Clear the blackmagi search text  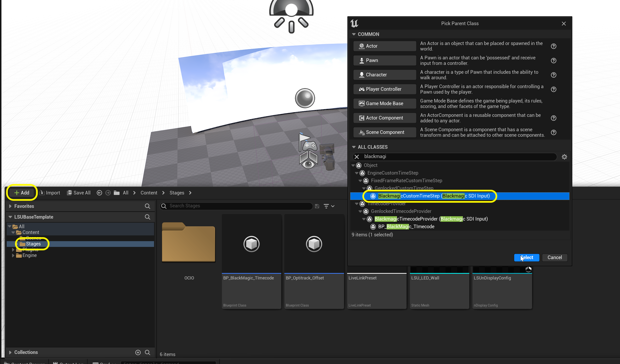[357, 157]
